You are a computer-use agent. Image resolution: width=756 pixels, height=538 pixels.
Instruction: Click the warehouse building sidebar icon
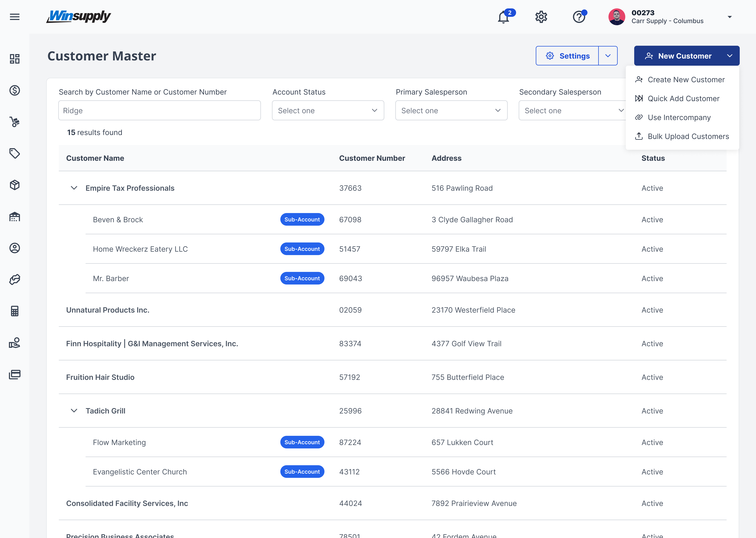15,217
